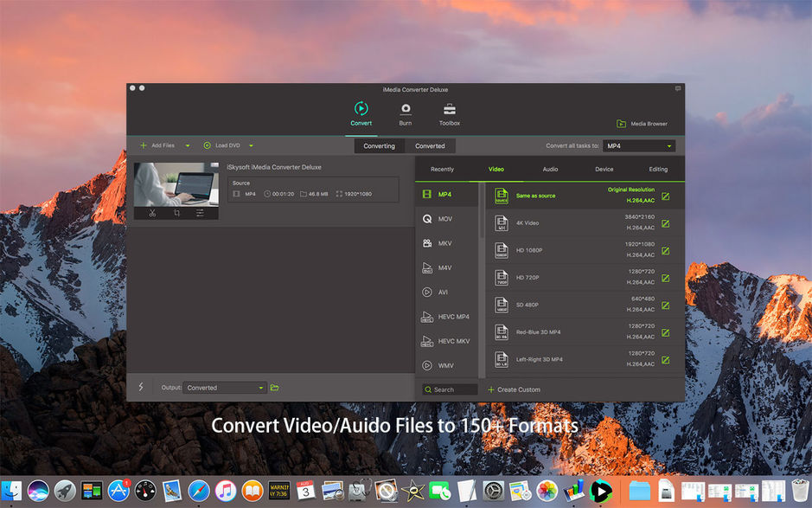Open the Audio category tab
Image resolution: width=812 pixels, height=508 pixels.
pyautogui.click(x=550, y=169)
